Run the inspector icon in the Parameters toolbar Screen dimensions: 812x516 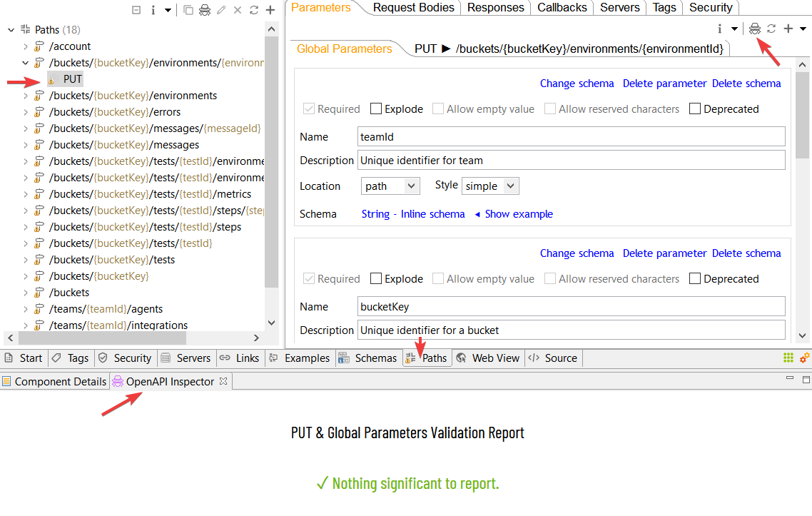coord(755,29)
